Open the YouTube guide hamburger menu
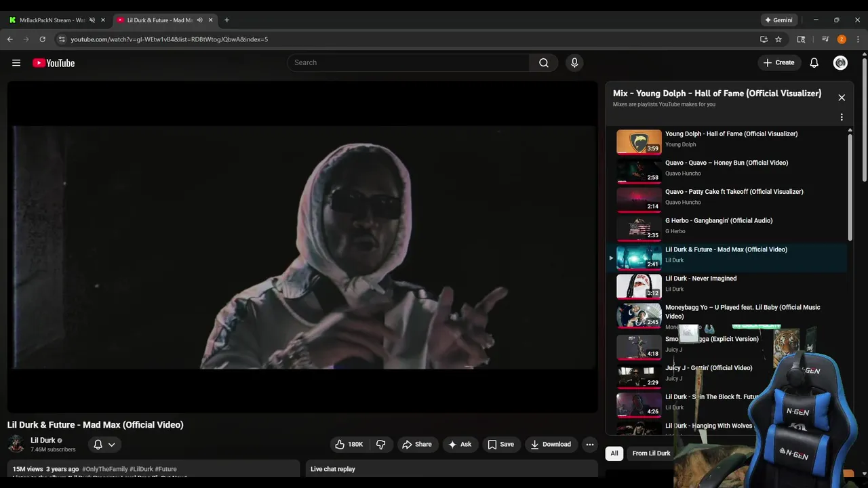Screen dimensions: 868x488 tap(16, 63)
